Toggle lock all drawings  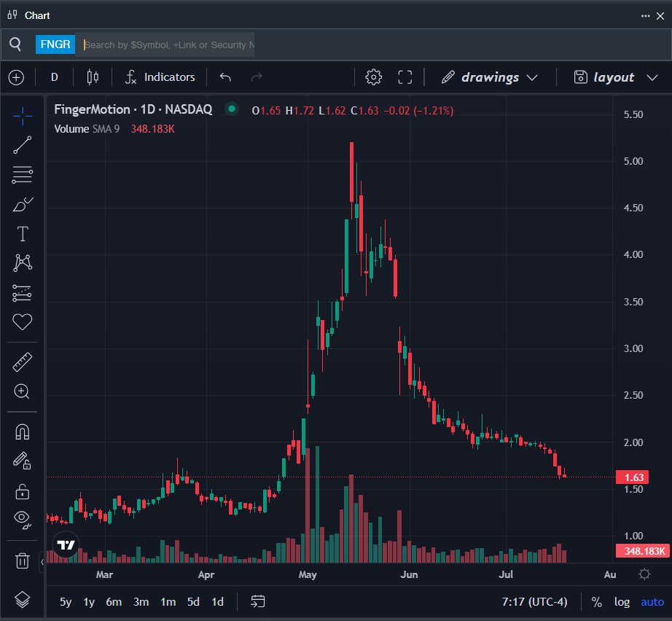[23, 491]
